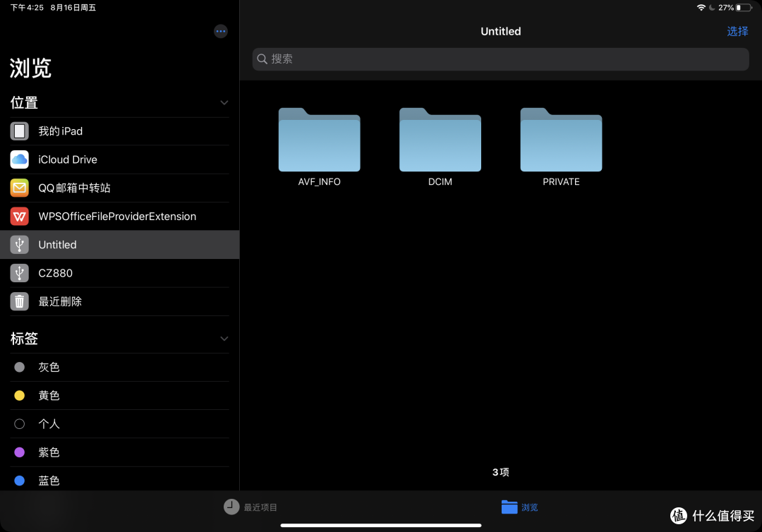Tap the home indicator bar
Screen dimensions: 762x532
tap(381, 525)
